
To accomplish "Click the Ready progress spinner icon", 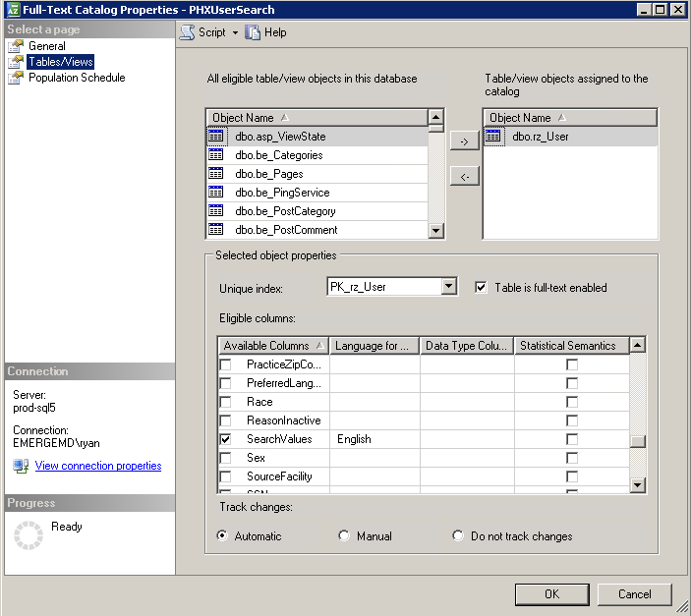I will tap(29, 534).
